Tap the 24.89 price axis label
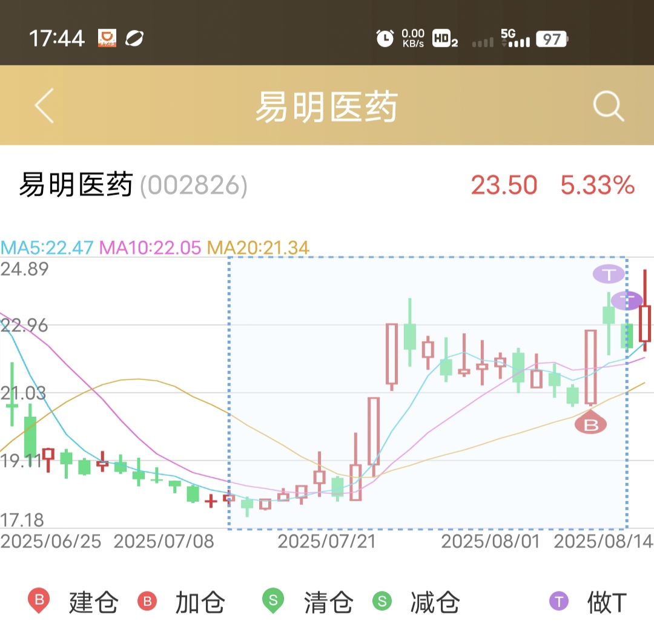Image resolution: width=654 pixels, height=644 pixels. [x=24, y=269]
